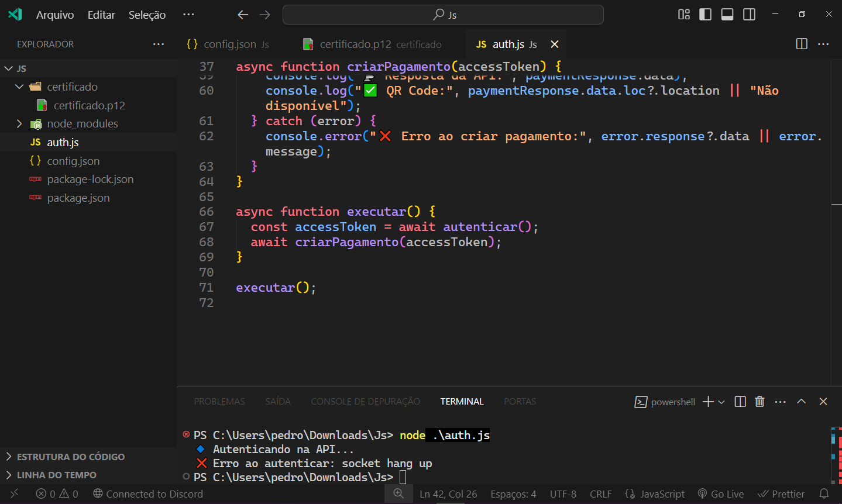Collapse the JS root folder section
This screenshot has width=842, height=504.
(88, 68)
